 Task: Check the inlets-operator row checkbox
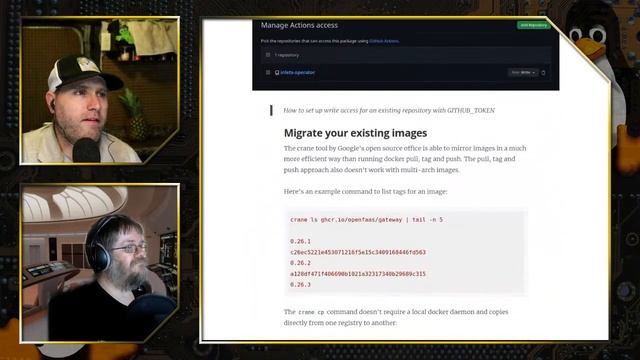click(268, 72)
